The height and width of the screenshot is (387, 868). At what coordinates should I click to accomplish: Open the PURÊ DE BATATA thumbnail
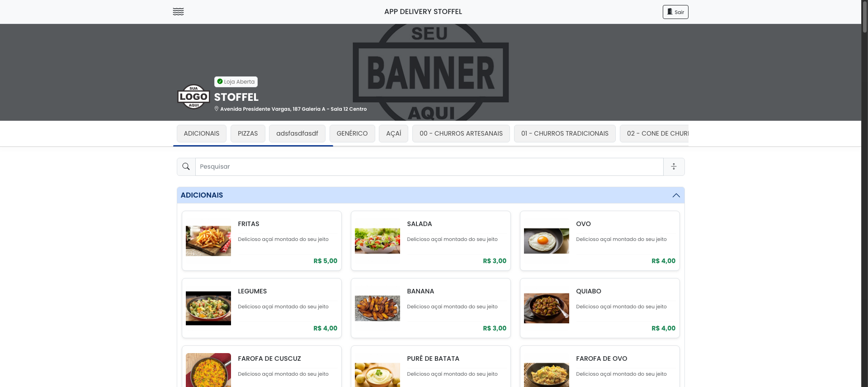377,375
